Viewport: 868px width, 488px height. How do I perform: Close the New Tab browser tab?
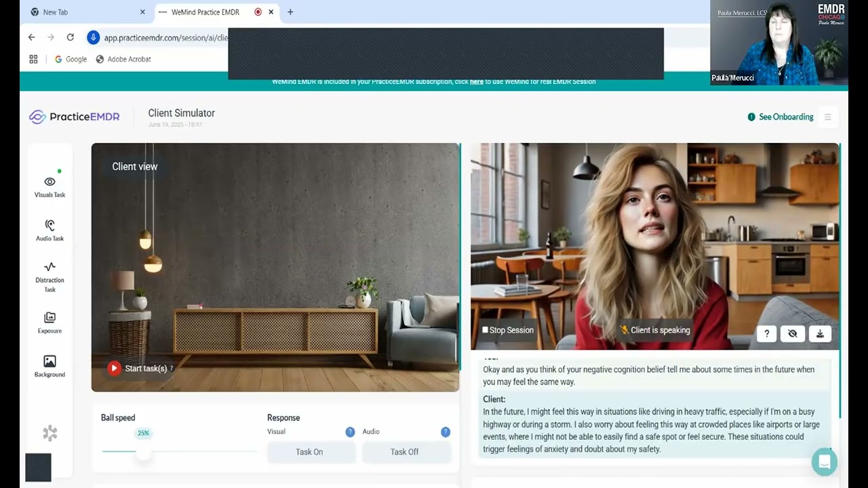click(x=142, y=12)
